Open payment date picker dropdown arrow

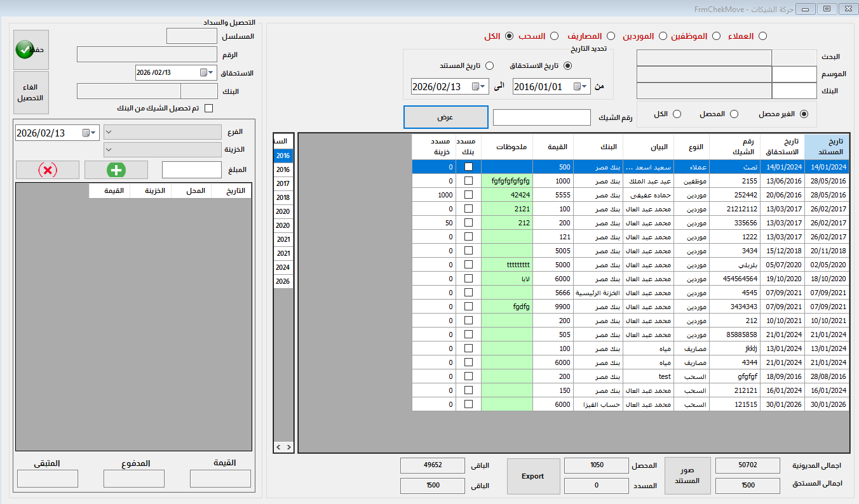point(93,133)
